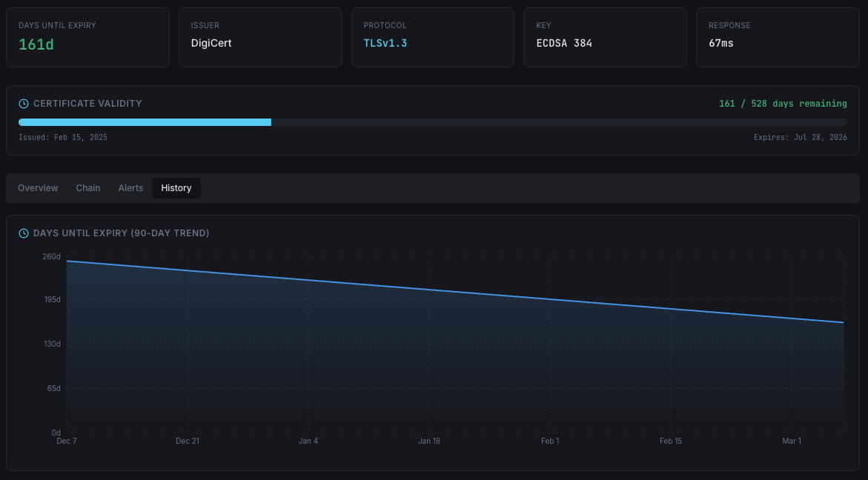The width and height of the screenshot is (868, 480).
Task: Click the green 161d expiry value
Action: [x=36, y=44]
